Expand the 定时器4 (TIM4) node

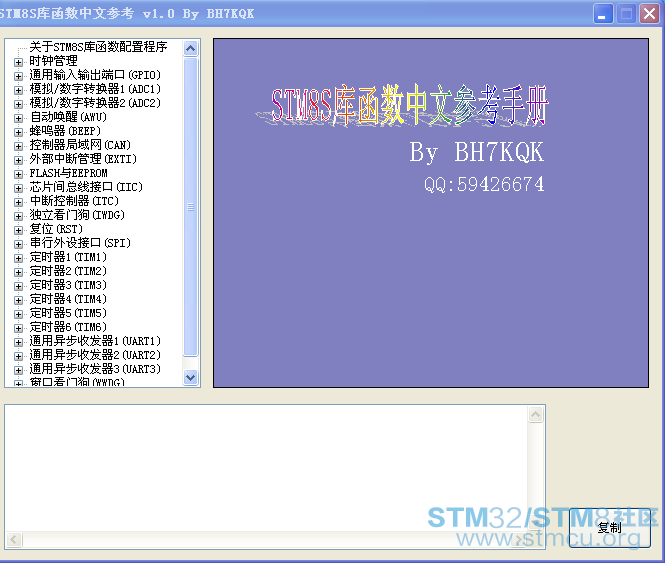[x=18, y=300]
